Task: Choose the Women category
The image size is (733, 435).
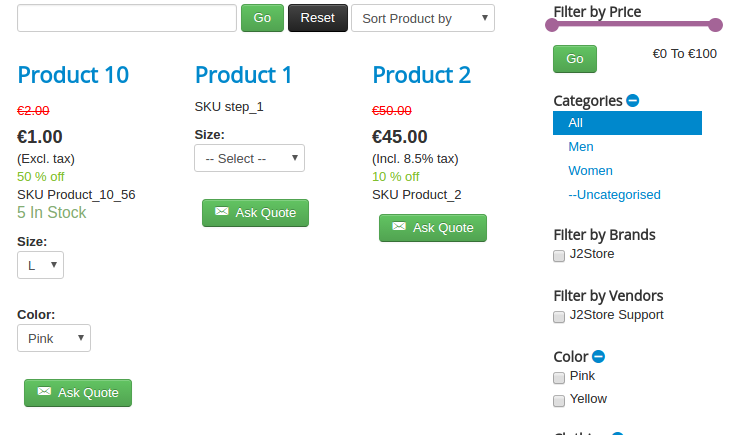Action: coord(590,171)
